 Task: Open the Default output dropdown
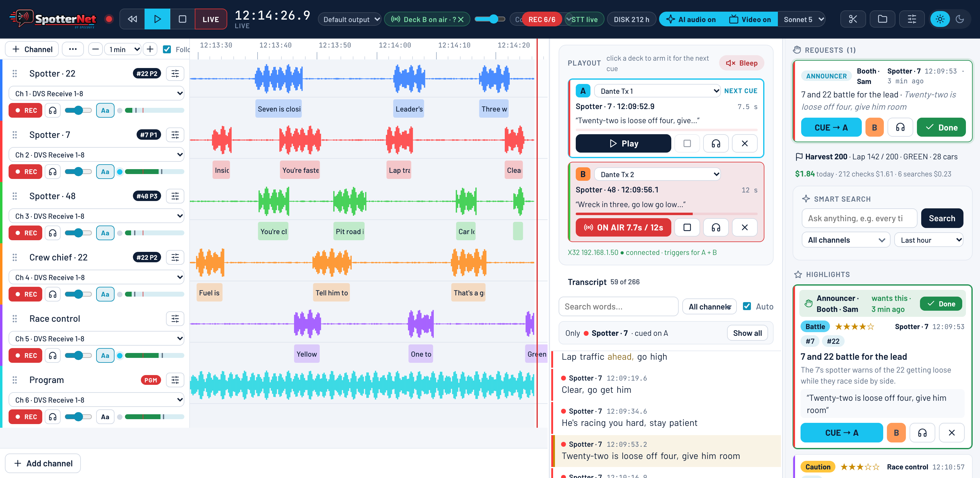(350, 19)
